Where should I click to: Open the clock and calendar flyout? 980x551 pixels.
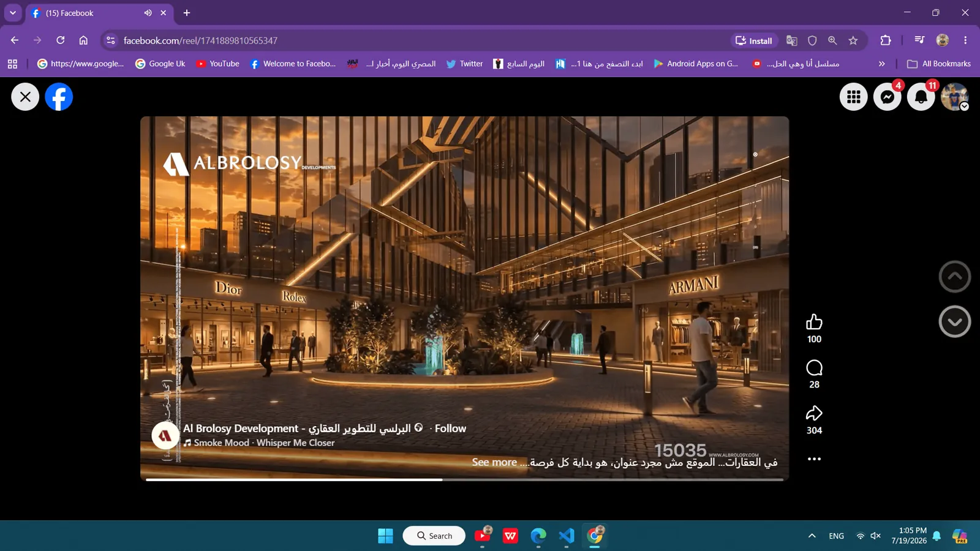[x=910, y=536]
